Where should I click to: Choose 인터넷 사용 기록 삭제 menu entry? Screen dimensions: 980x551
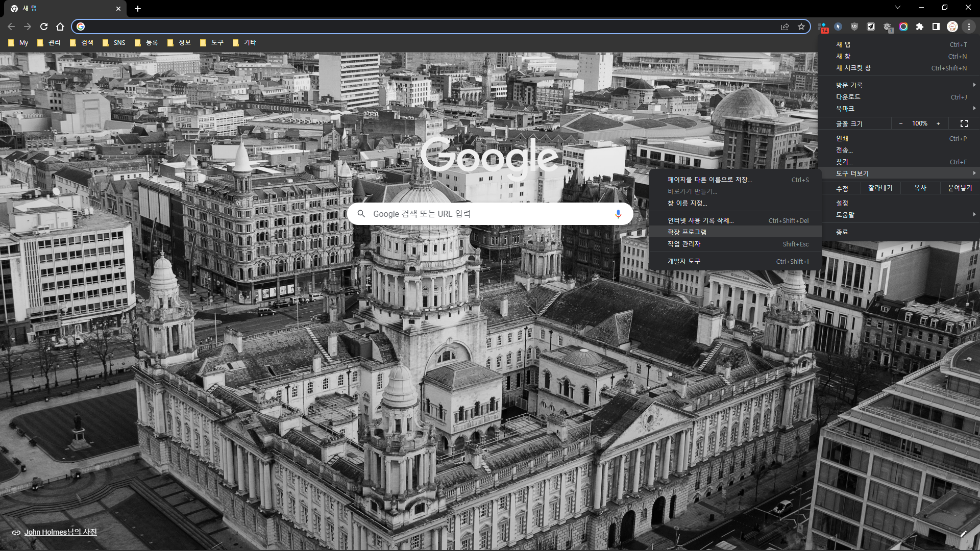point(700,220)
